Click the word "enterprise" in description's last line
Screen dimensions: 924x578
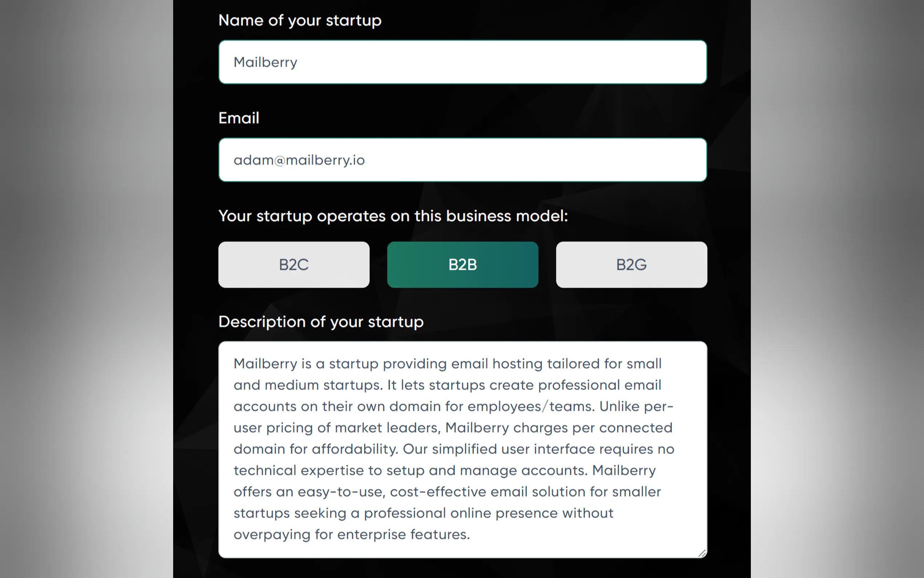point(371,534)
